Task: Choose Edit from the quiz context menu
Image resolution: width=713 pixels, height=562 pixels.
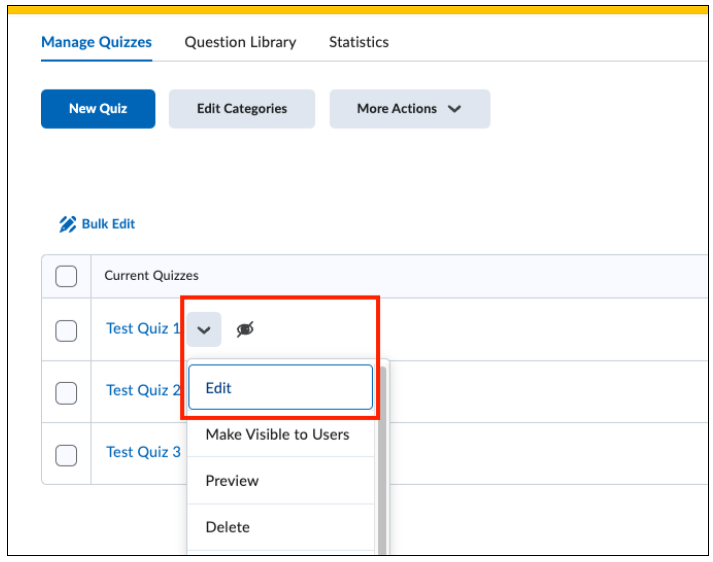Action: [281, 387]
